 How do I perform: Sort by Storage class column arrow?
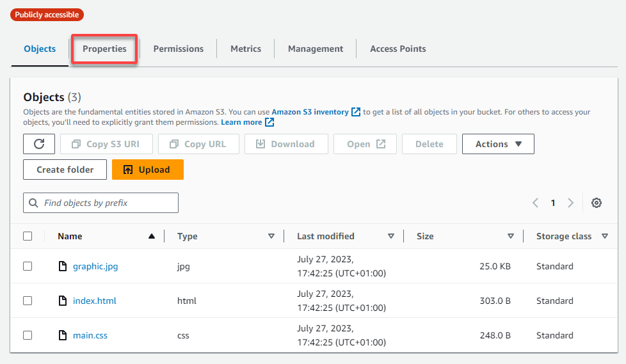point(605,236)
